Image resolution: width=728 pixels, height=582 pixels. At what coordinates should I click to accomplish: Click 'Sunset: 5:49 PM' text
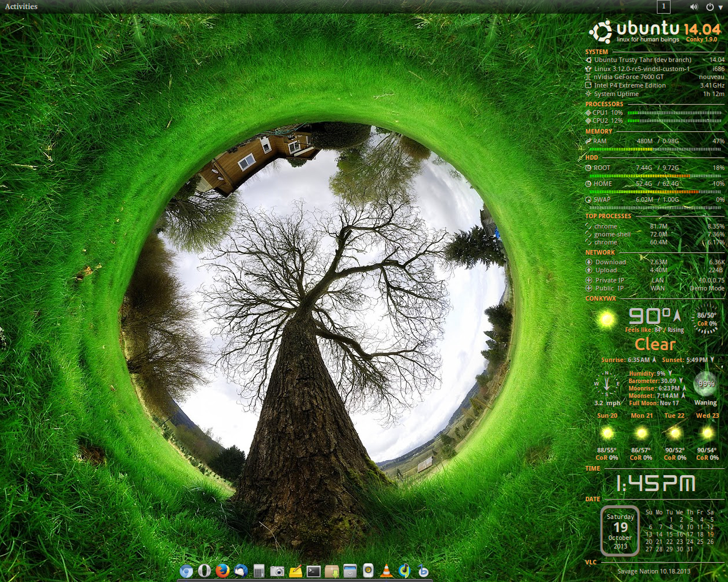(685, 360)
